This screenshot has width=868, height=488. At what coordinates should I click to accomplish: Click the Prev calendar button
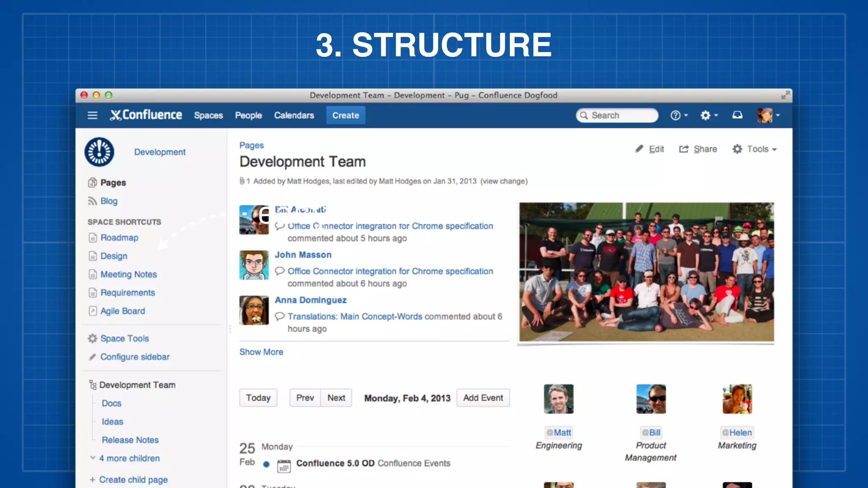point(305,398)
